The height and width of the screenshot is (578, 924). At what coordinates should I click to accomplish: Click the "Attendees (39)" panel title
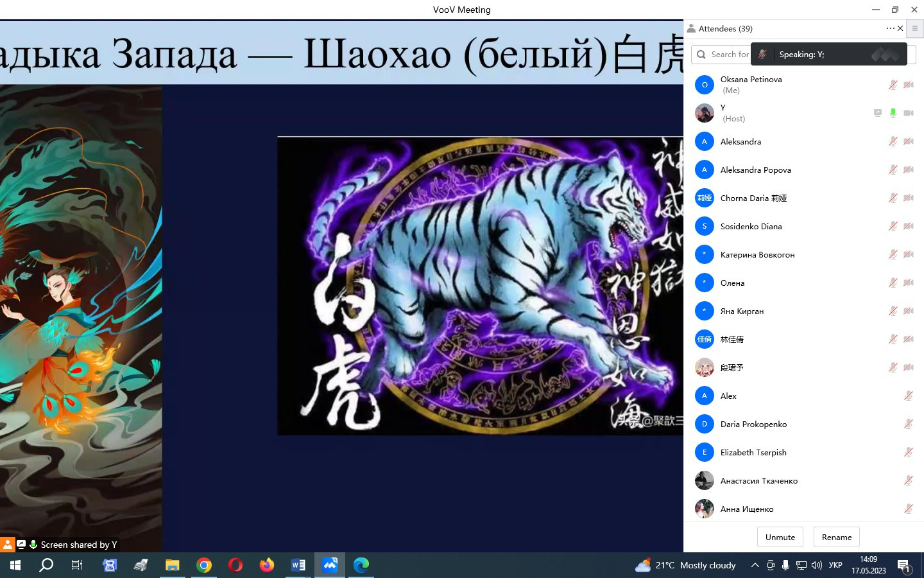[x=726, y=28]
